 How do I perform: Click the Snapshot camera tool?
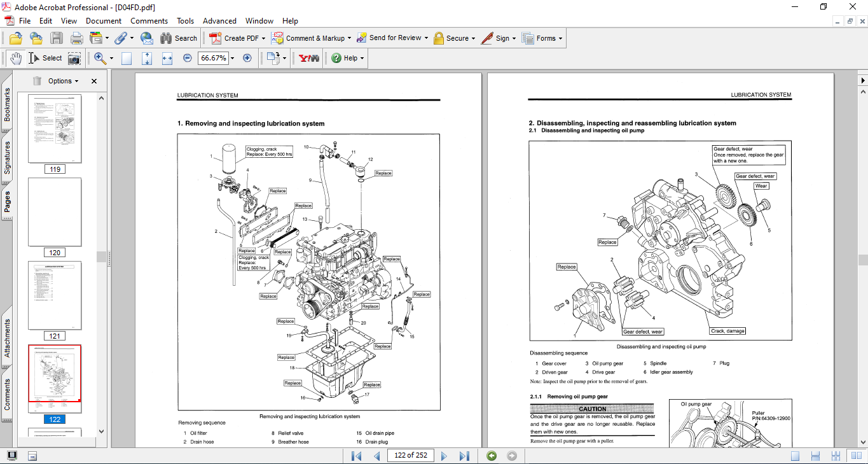[74, 59]
